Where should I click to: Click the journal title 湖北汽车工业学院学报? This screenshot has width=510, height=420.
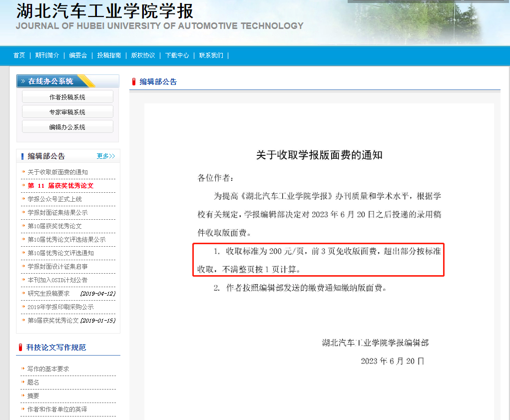pyautogui.click(x=105, y=11)
